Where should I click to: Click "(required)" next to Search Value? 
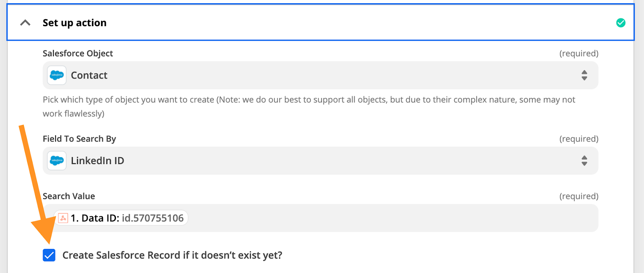coord(578,196)
